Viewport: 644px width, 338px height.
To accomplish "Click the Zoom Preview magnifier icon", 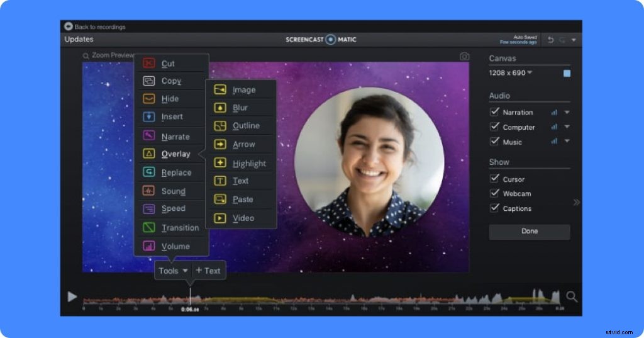I will coord(86,56).
